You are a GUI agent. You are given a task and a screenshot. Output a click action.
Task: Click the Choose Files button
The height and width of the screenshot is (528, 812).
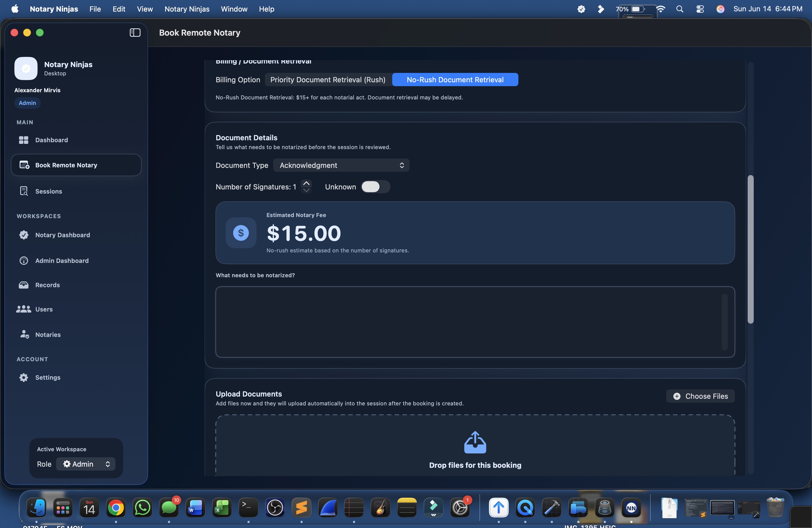(x=700, y=396)
